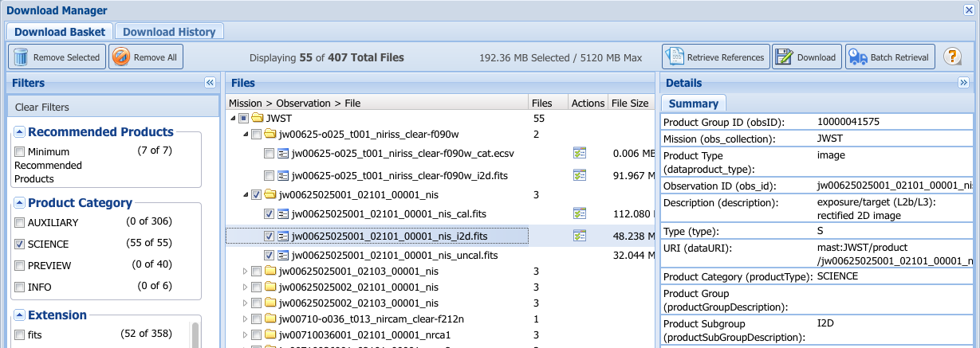Collapse the JWST tree node
The width and height of the screenshot is (980, 348).
tap(232, 118)
